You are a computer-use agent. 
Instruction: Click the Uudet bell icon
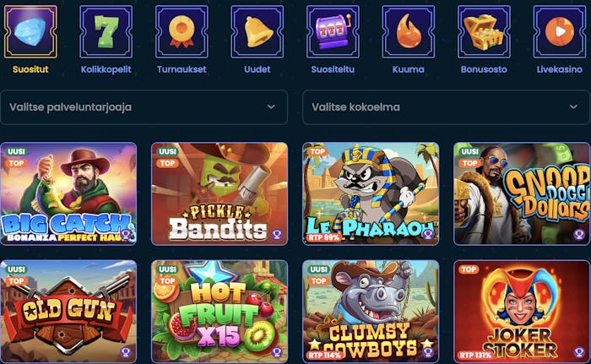(x=257, y=32)
